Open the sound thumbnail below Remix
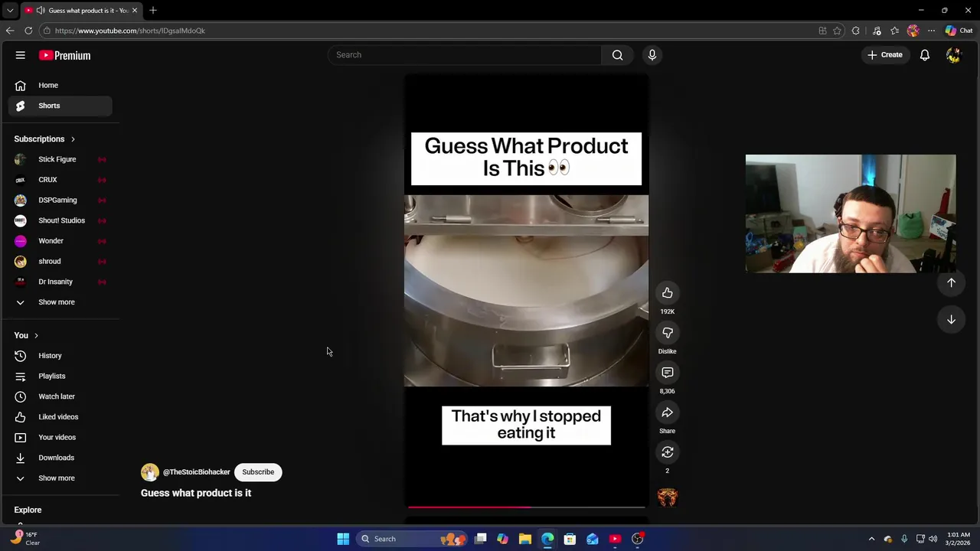This screenshot has height=551, width=980. pyautogui.click(x=668, y=497)
